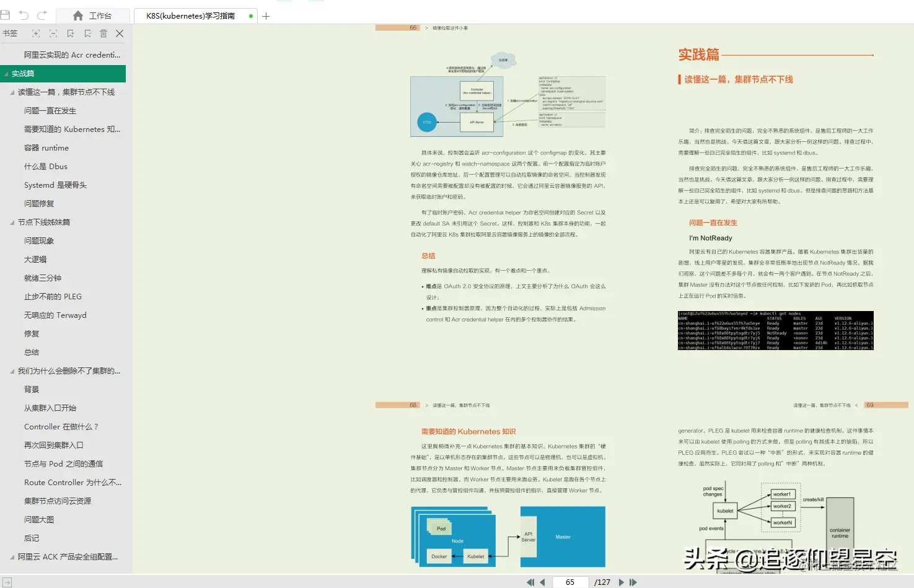The image size is (914, 588).
Task: Click the Acr credential helper architecture diagram
Action: point(508,95)
